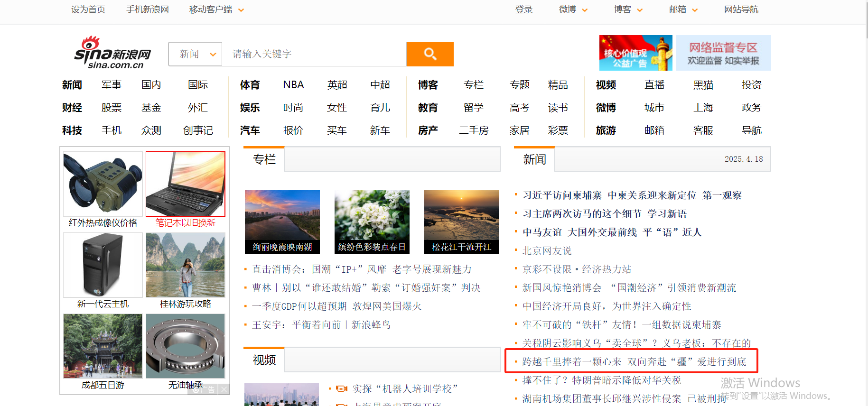The image size is (868, 406).
Task: Open the 新一代云主机 thumbnail ad
Action: (x=103, y=265)
